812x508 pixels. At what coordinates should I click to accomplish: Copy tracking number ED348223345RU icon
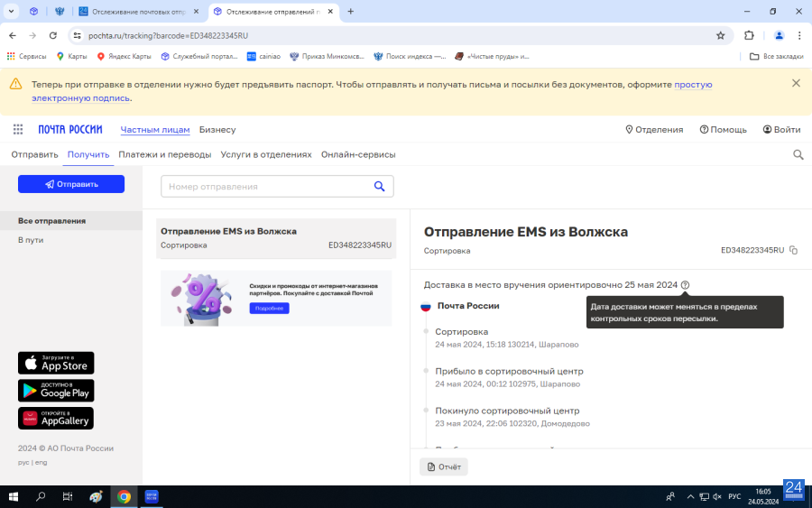point(793,250)
